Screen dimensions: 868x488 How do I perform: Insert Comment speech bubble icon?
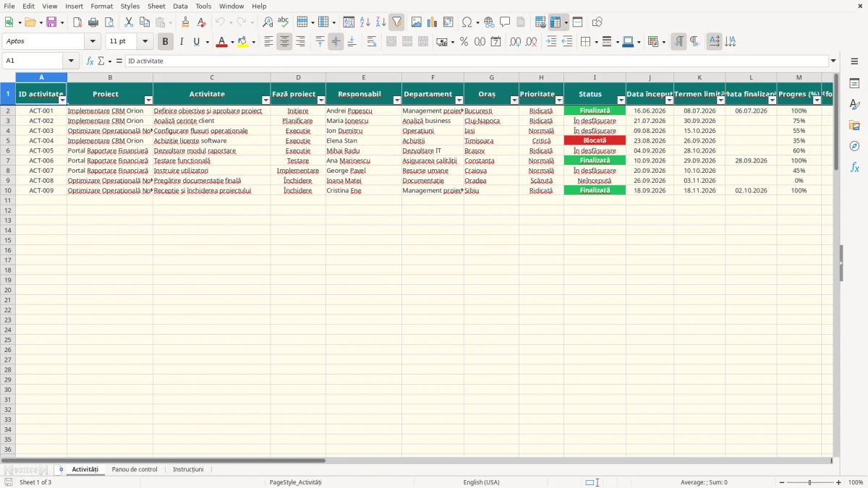click(505, 22)
